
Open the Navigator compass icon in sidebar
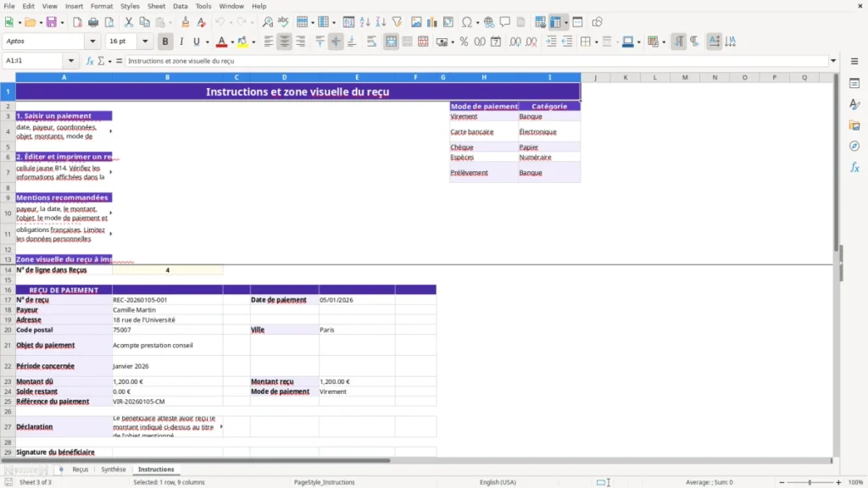(x=854, y=146)
